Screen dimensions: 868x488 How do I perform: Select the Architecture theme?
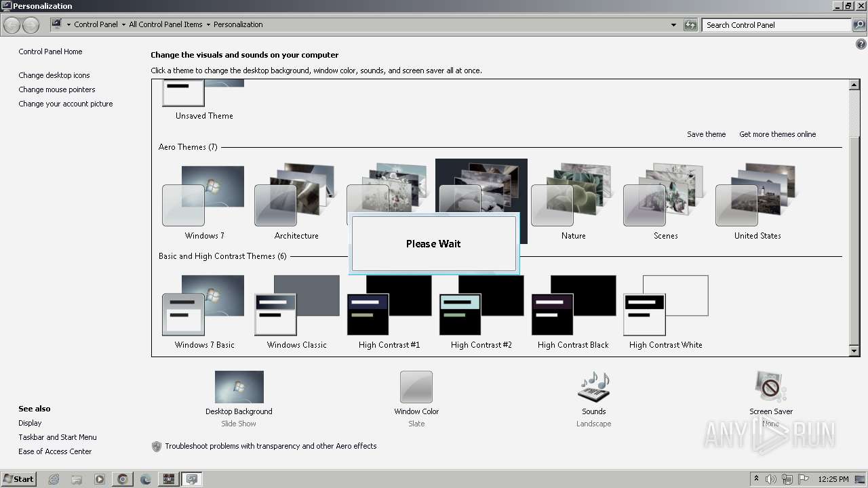(x=296, y=202)
